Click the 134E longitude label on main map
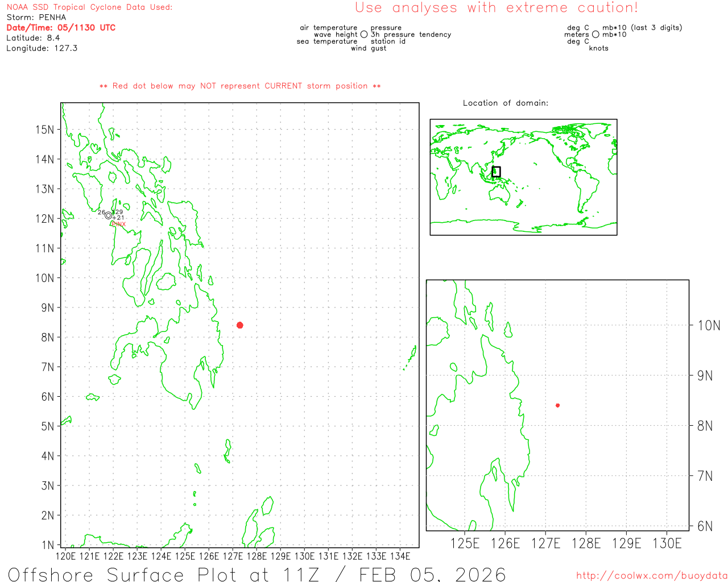728x582 pixels. tap(400, 556)
